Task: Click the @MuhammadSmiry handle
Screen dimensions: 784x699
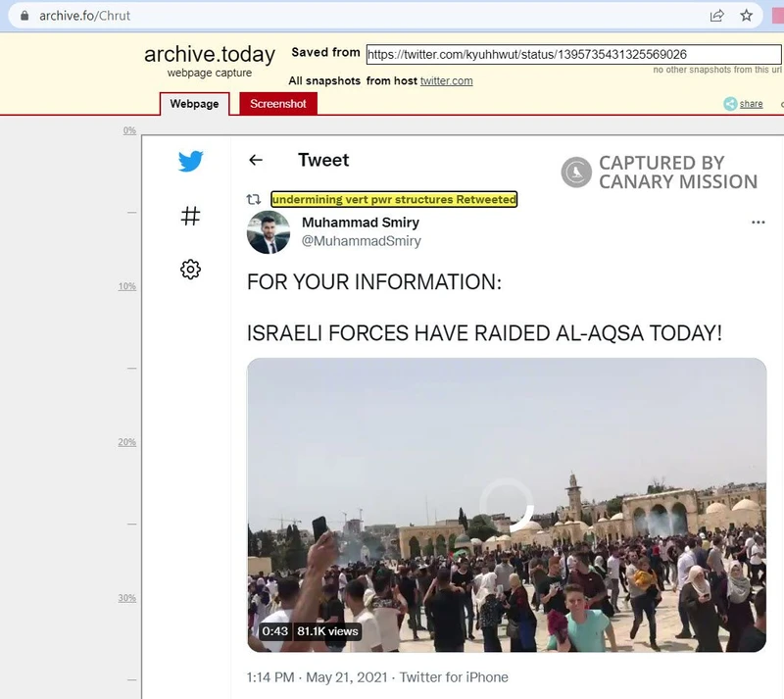Action: click(361, 241)
